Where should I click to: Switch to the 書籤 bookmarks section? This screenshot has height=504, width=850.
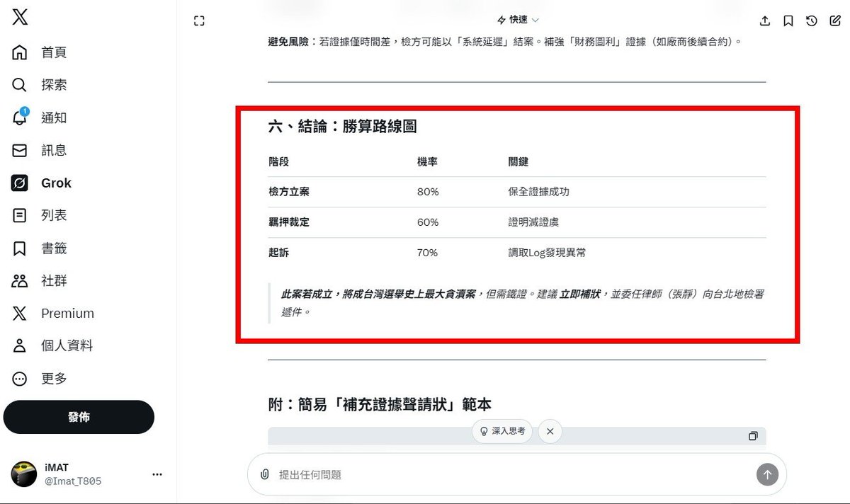[53, 248]
